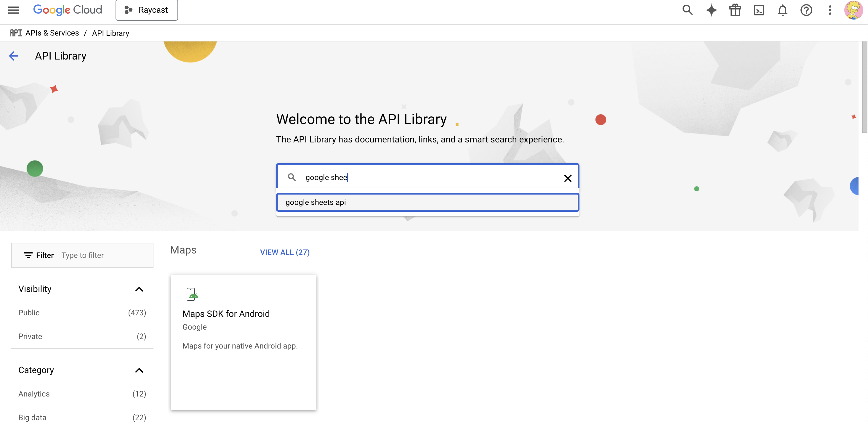Screen dimensions: 868x427
Task: Go back with the blue arrow
Action: point(14,56)
